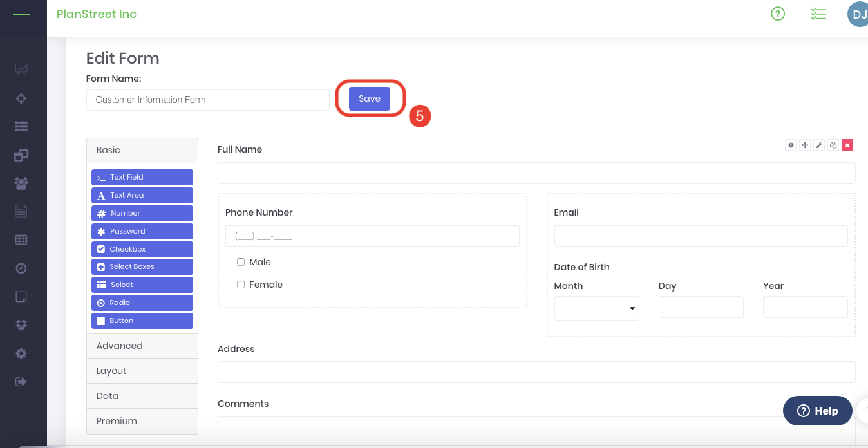The height and width of the screenshot is (448, 868).
Task: Expand the Layout components section
Action: [142, 371]
